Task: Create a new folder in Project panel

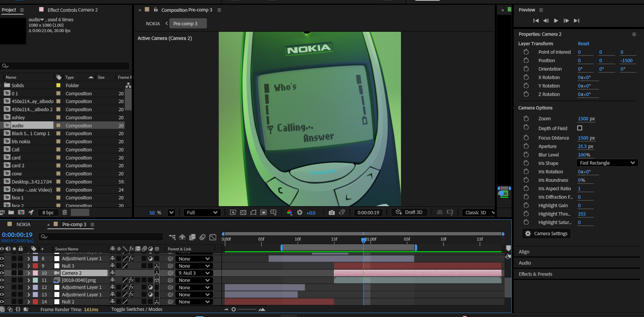Action: (11, 212)
